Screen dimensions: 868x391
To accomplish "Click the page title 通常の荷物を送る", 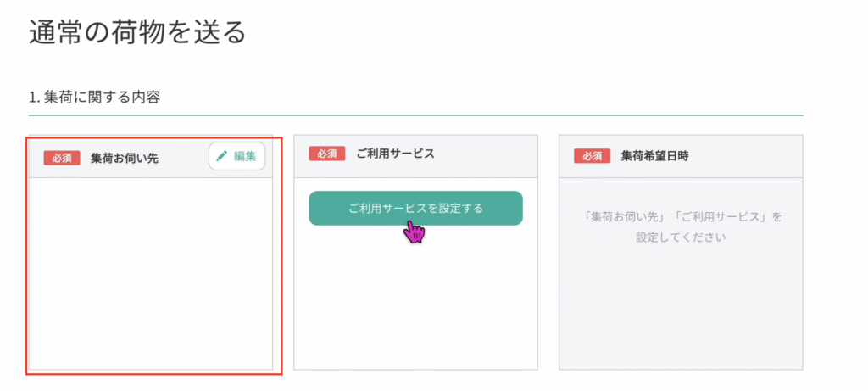I will click(x=137, y=33).
